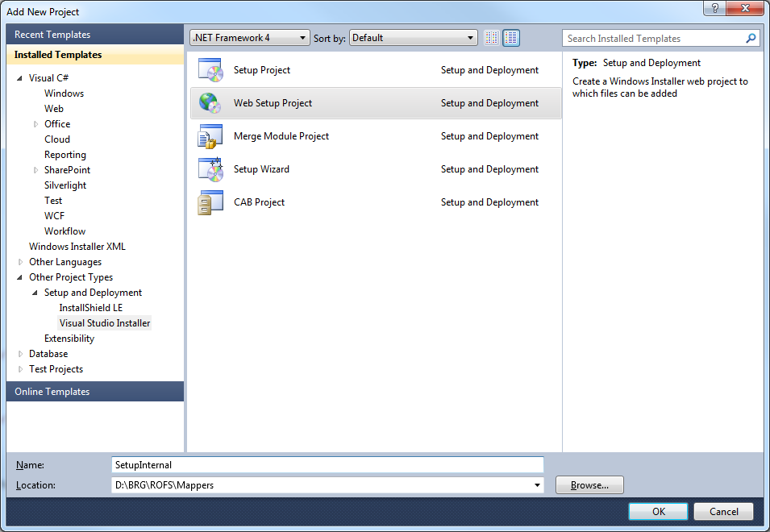Select the Office tree item label
The width and height of the screenshot is (770, 532).
[57, 124]
